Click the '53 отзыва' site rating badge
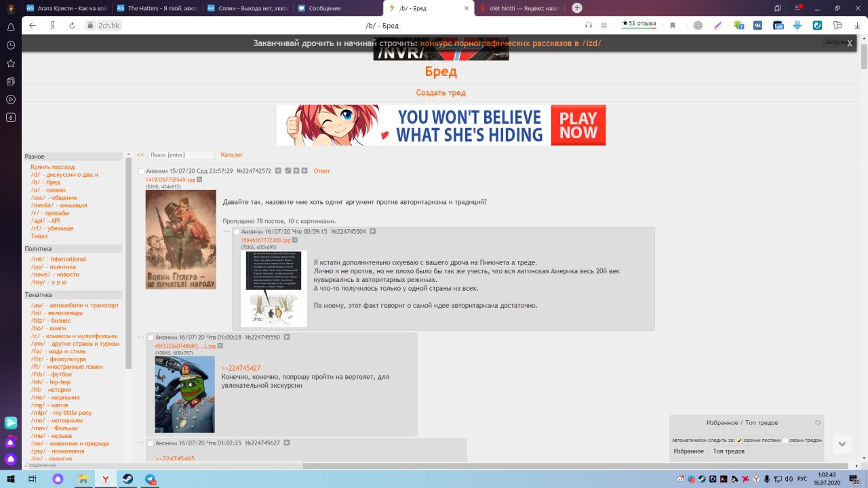The width and height of the screenshot is (868, 488). coord(639,24)
